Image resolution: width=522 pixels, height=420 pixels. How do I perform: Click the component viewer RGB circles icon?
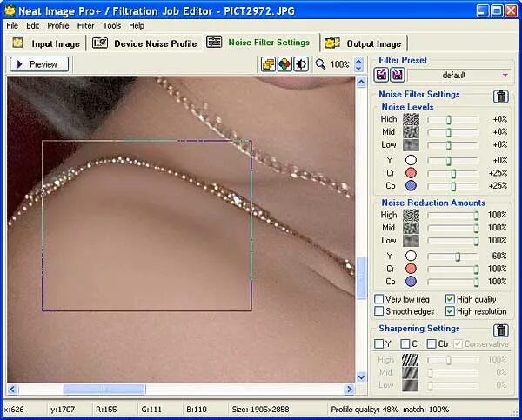coord(284,64)
